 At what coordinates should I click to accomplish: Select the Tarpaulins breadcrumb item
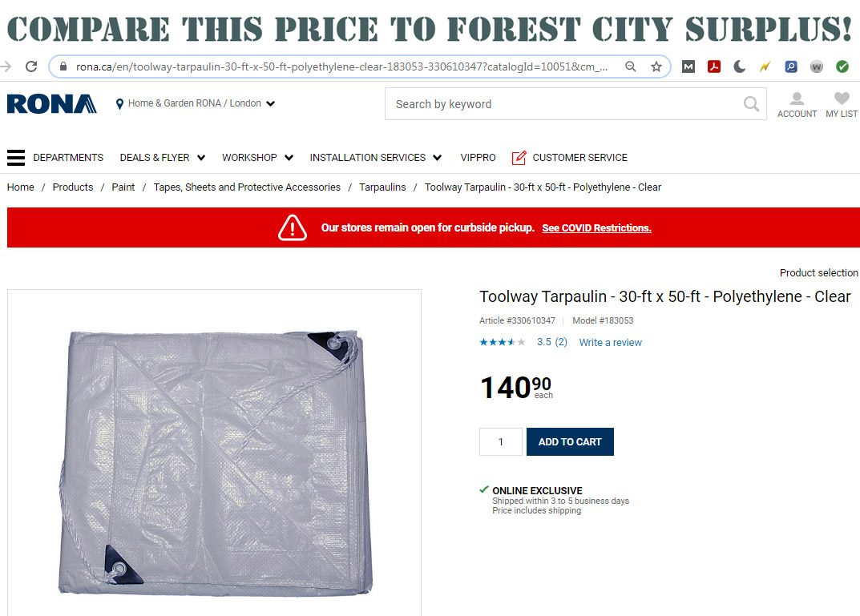[x=382, y=187]
